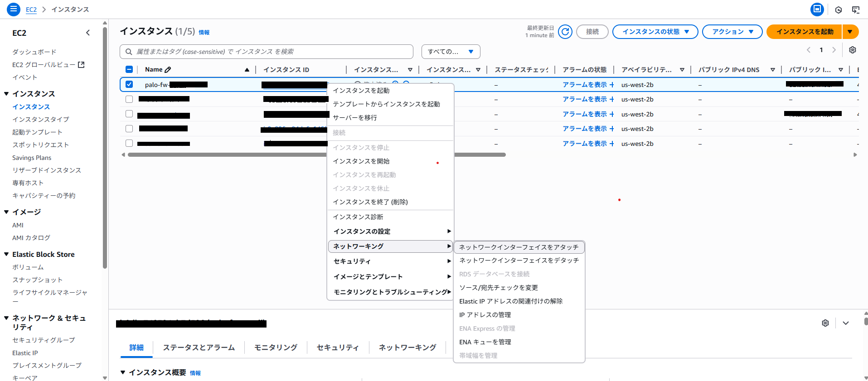The height and width of the screenshot is (381, 868).
Task: Collapse Elastic Block Store section
Action: pos(6,255)
